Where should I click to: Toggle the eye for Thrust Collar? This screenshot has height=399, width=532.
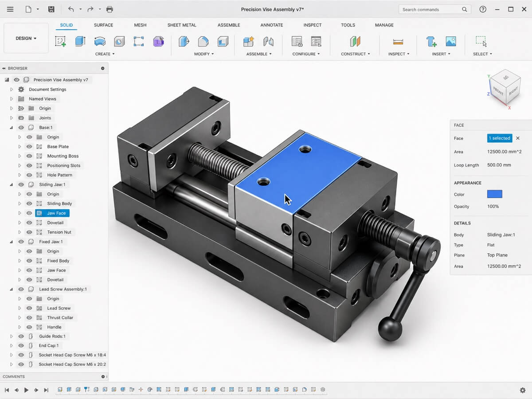[x=29, y=318]
